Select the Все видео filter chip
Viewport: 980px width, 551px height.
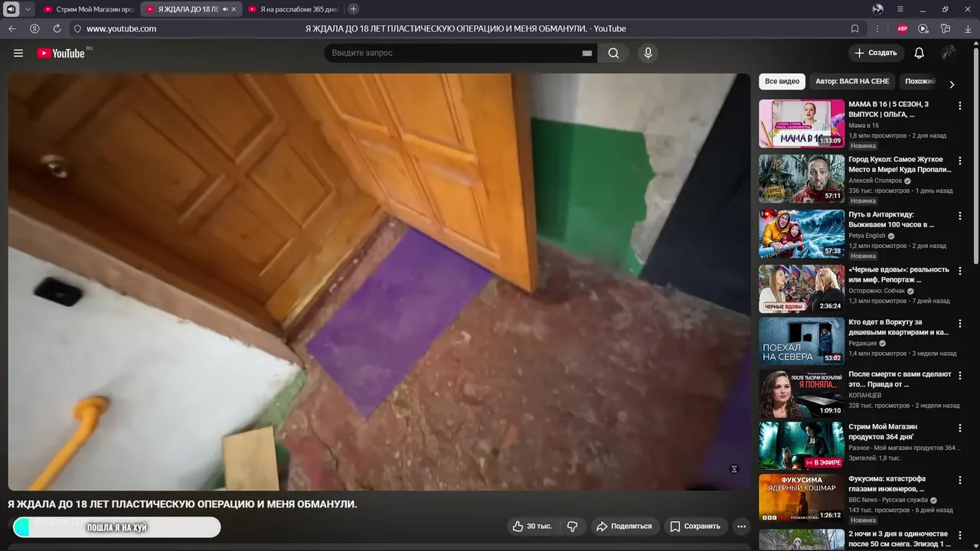[782, 81]
